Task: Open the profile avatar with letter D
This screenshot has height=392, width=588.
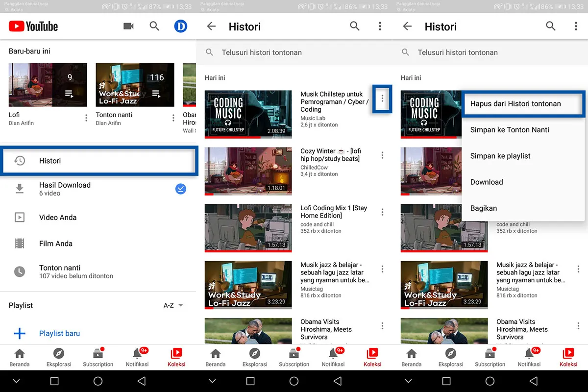Action: point(180,26)
